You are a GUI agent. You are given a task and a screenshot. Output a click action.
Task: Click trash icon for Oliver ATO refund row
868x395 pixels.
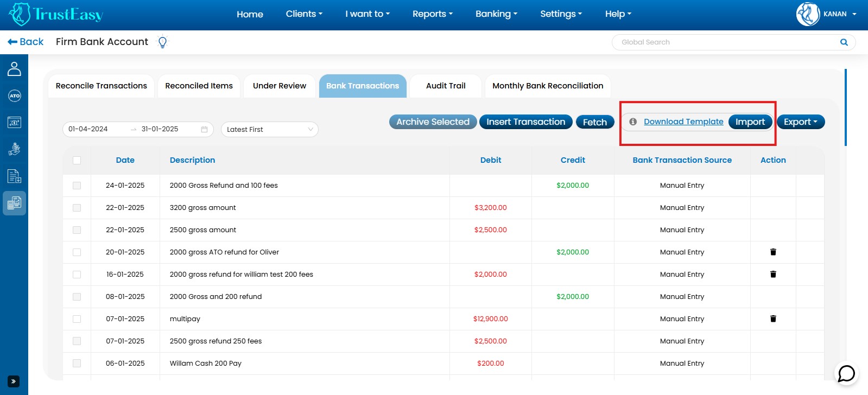point(773,252)
